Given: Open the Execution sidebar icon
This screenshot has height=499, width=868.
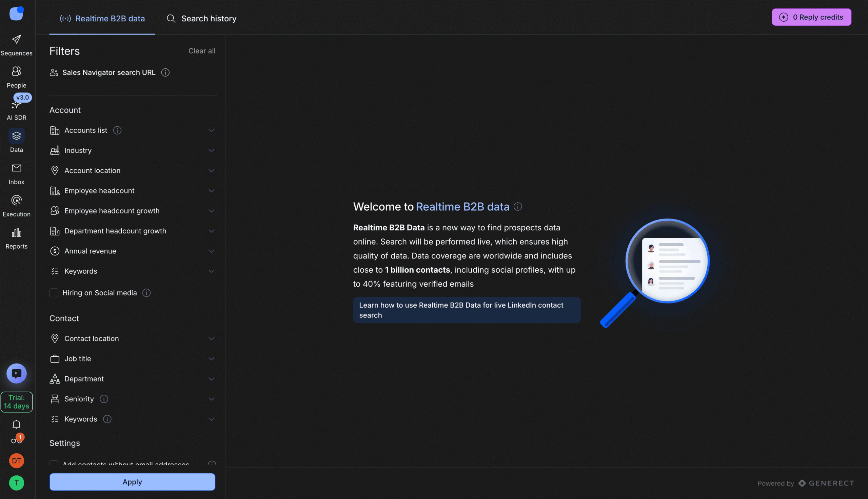Looking at the screenshot, I should (17, 200).
